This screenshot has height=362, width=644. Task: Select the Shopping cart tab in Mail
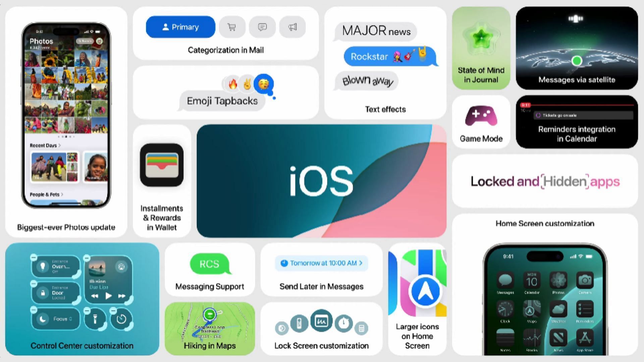[x=232, y=27]
